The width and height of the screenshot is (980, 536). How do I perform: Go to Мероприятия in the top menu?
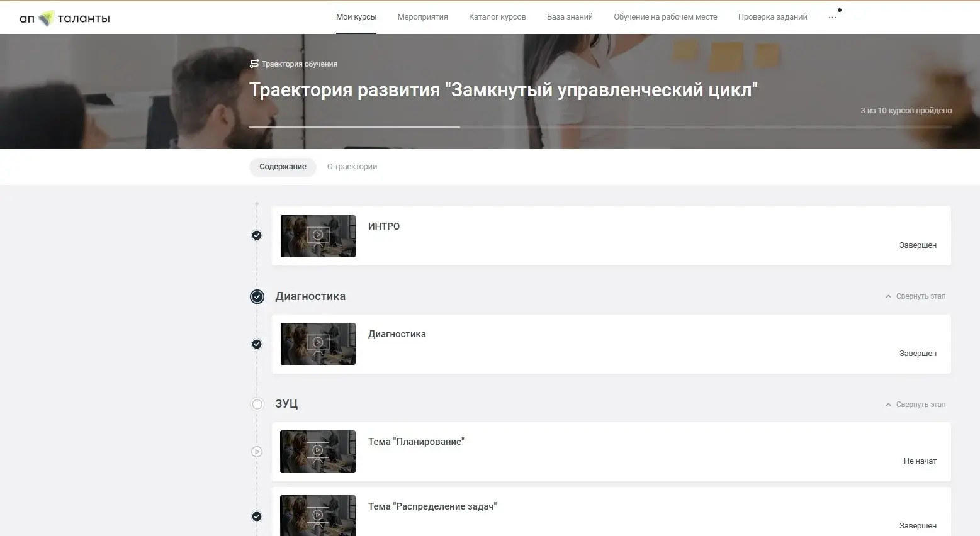423,17
